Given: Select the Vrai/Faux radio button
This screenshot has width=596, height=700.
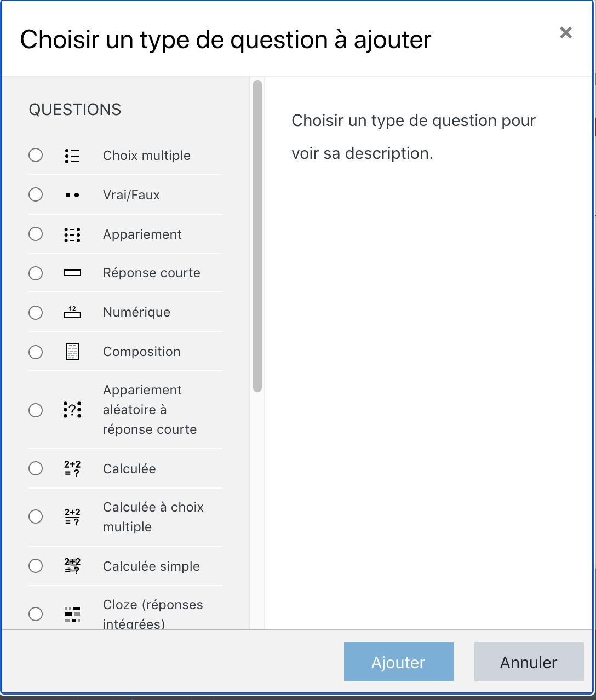Looking at the screenshot, I should click(x=36, y=194).
